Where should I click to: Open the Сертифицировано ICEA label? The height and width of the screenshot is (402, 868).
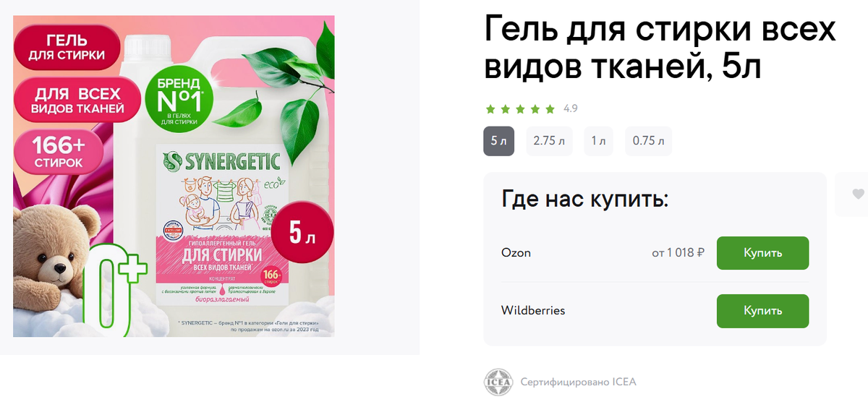click(x=578, y=382)
